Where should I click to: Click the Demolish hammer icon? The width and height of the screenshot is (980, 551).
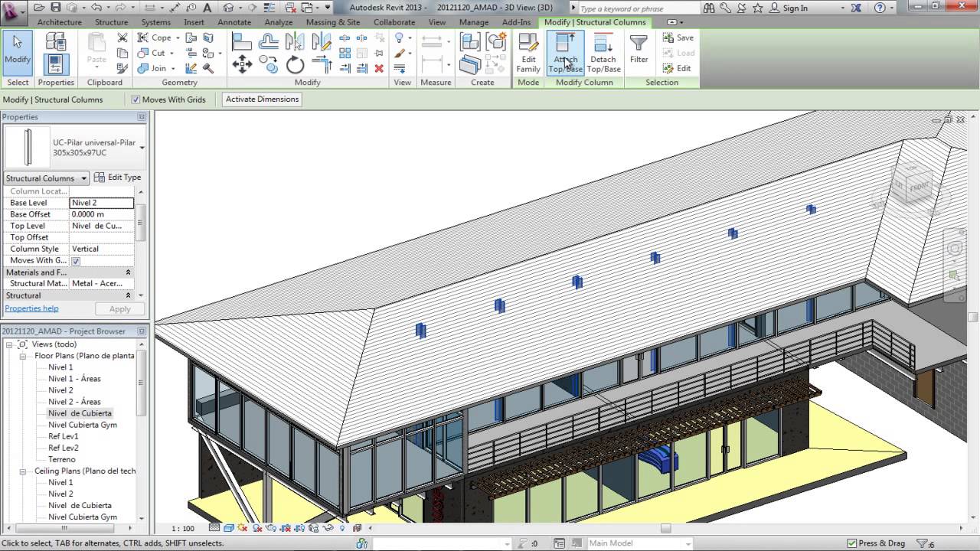point(208,68)
